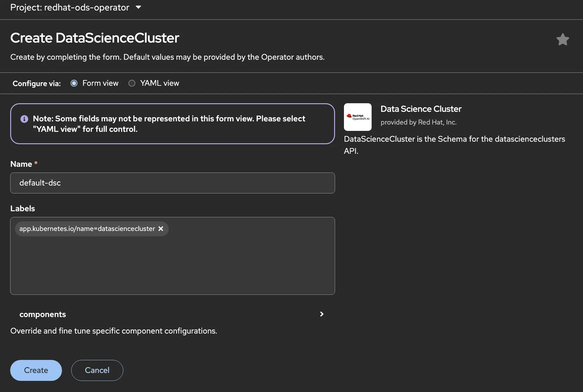Remove the app.kubernetes.io/name label chip
The width and height of the screenshot is (583, 392).
click(x=161, y=229)
